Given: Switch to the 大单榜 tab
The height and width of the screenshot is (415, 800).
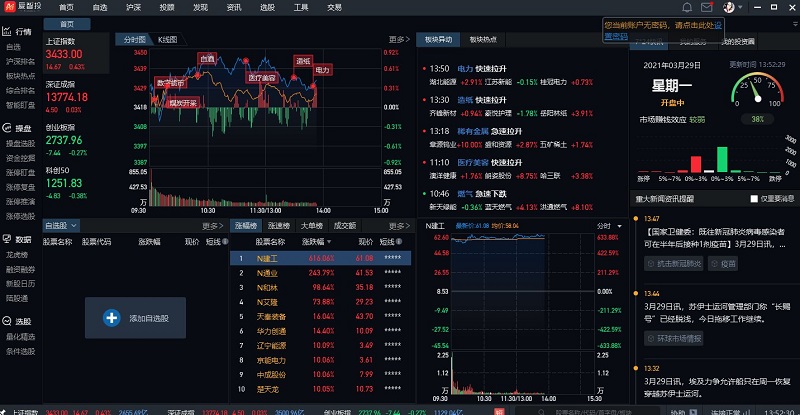Looking at the screenshot, I should point(311,226).
